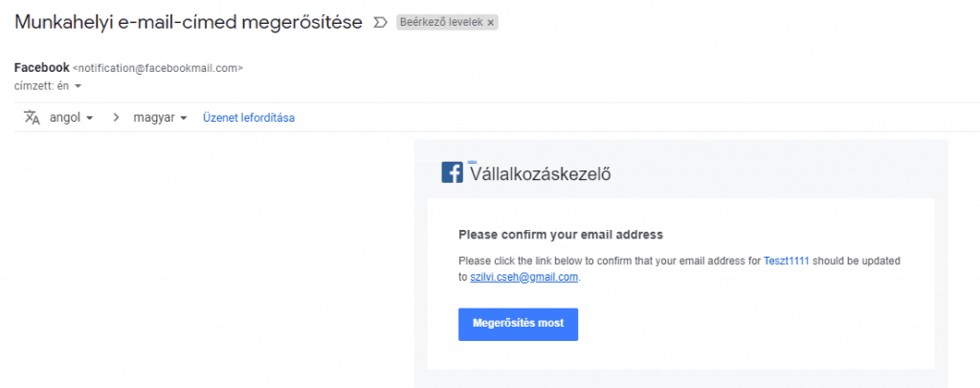
Task: Click the Facebook logo in the email
Action: pyautogui.click(x=452, y=172)
